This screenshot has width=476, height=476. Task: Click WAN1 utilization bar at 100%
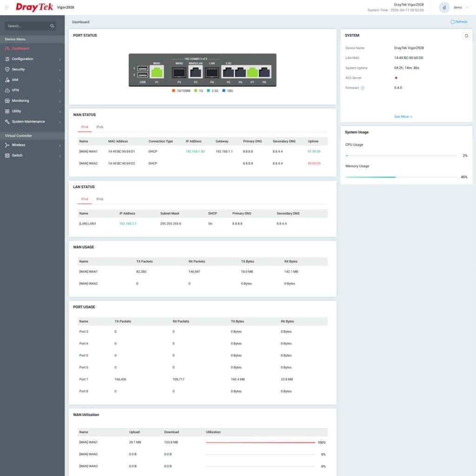pos(260,443)
